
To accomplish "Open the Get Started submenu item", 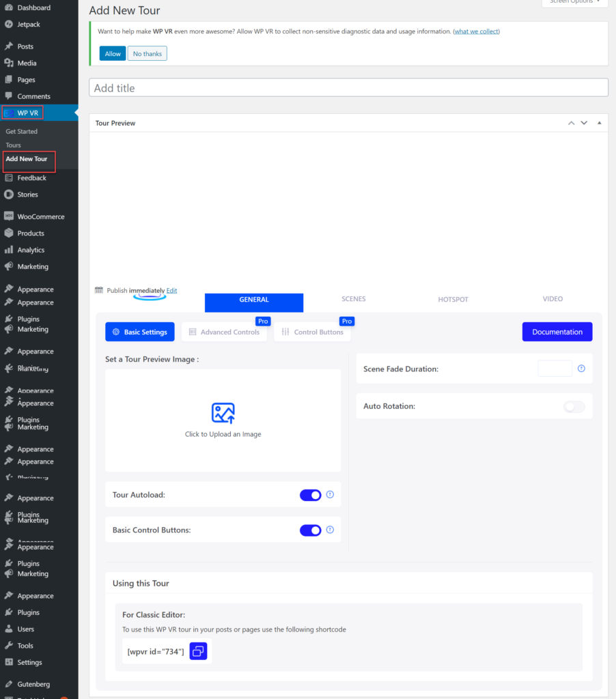I will click(x=21, y=132).
